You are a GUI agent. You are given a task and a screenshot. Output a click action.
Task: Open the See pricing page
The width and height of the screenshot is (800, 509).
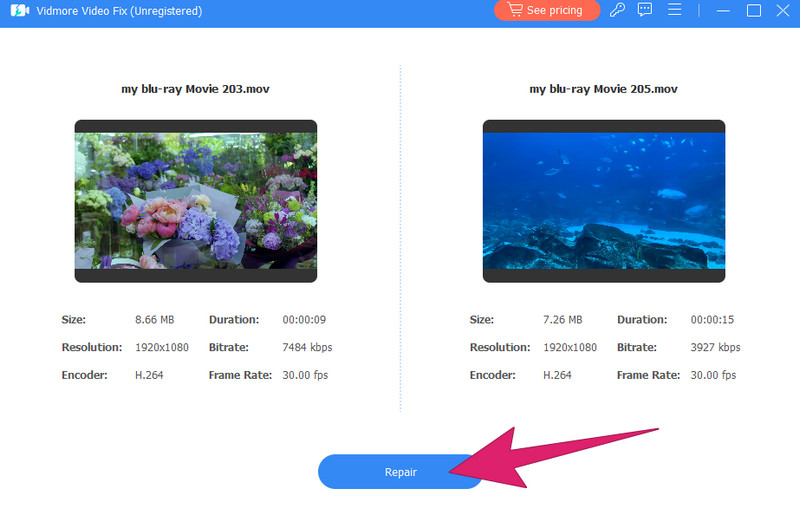pos(546,11)
